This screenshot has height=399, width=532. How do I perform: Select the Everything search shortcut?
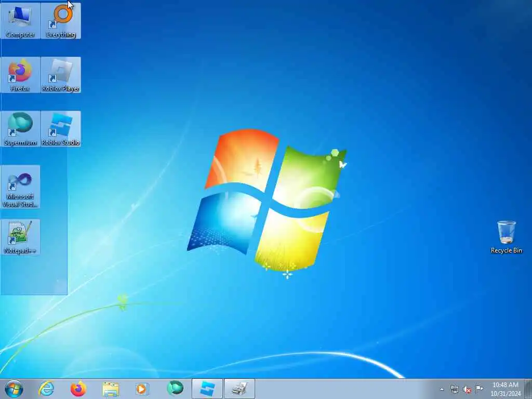[x=61, y=21]
